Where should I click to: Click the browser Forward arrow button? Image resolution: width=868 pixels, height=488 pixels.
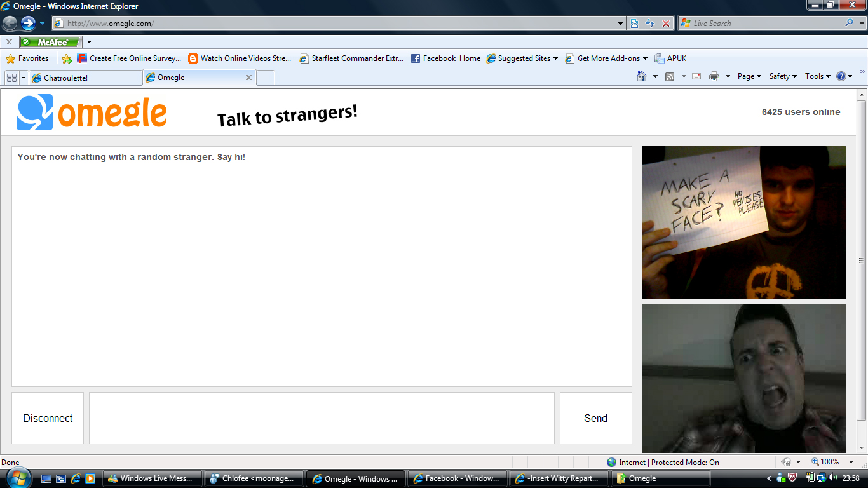click(x=28, y=24)
